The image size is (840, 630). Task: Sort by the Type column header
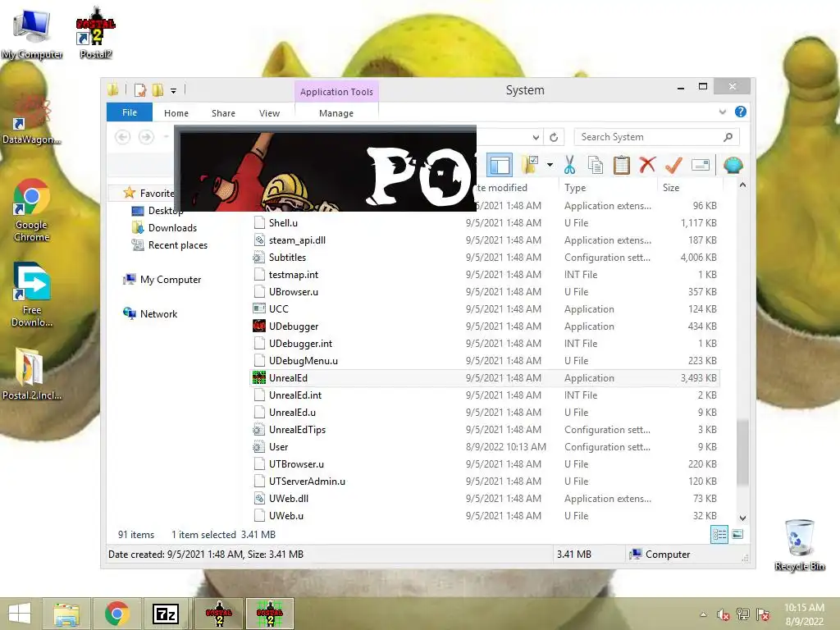(x=575, y=188)
